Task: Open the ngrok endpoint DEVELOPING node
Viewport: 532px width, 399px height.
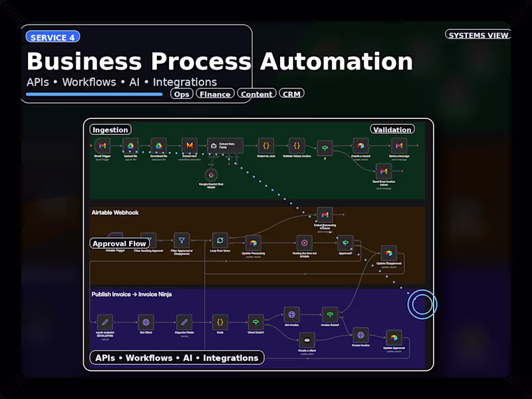Action: tap(104, 322)
